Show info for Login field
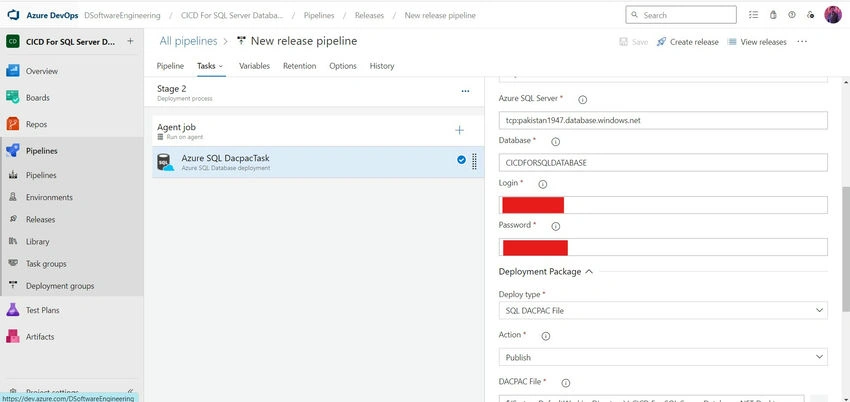Image resolution: width=850 pixels, height=402 pixels. point(543,184)
